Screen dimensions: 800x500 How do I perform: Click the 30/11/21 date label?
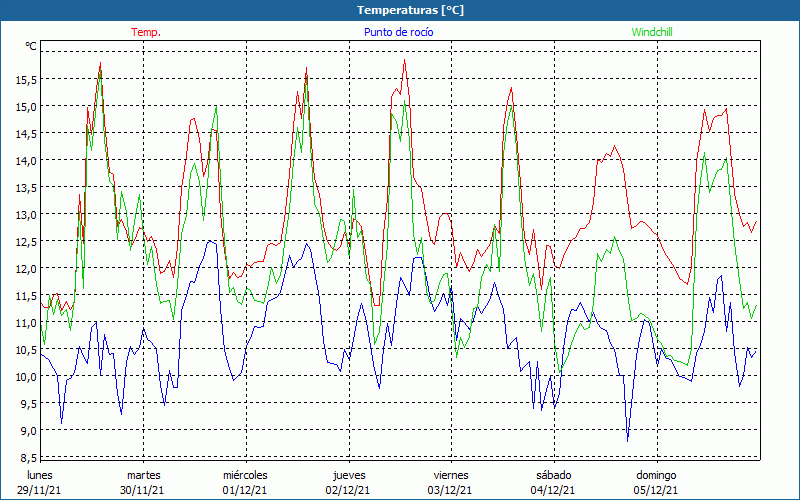(x=142, y=490)
